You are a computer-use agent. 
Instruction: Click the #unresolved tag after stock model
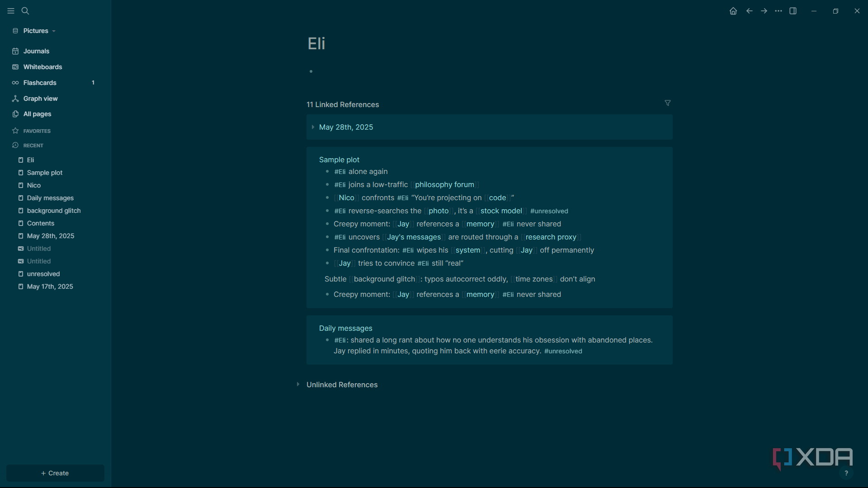point(549,211)
